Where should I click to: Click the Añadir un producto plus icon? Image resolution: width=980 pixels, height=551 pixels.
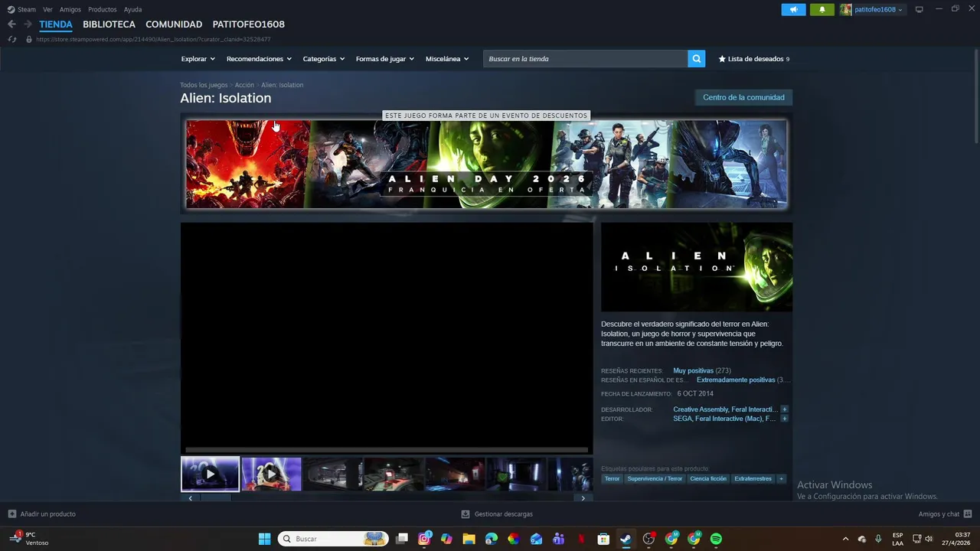tap(11, 514)
